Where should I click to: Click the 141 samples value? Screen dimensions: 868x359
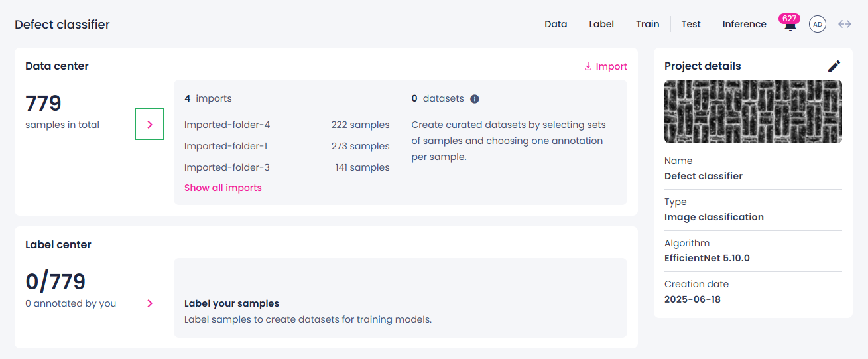(363, 167)
